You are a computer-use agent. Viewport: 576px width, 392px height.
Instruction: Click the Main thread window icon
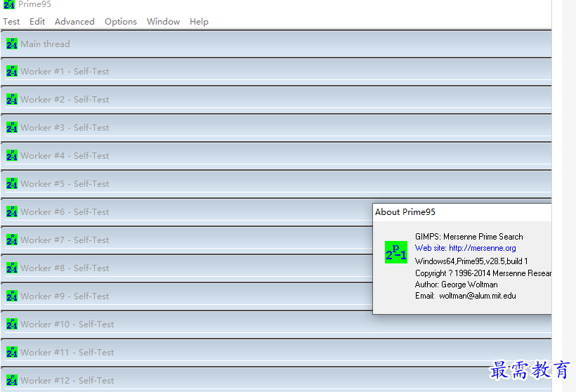pos(12,44)
